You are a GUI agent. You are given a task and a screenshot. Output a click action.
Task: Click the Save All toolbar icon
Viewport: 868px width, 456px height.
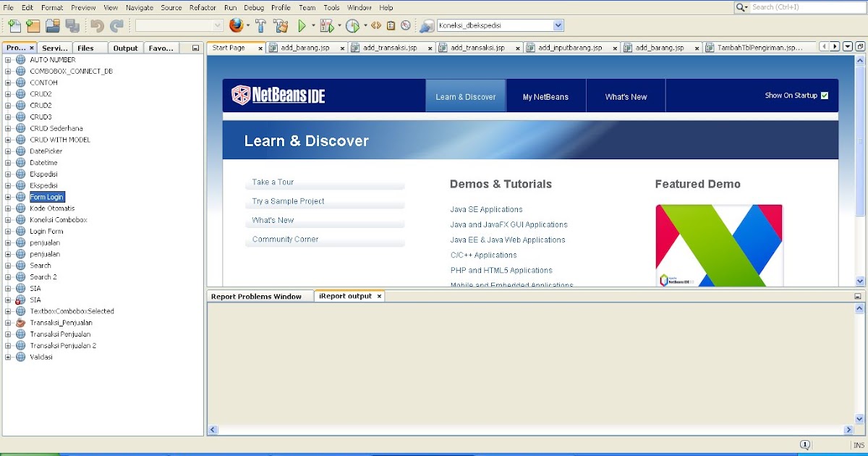pyautogui.click(x=72, y=26)
